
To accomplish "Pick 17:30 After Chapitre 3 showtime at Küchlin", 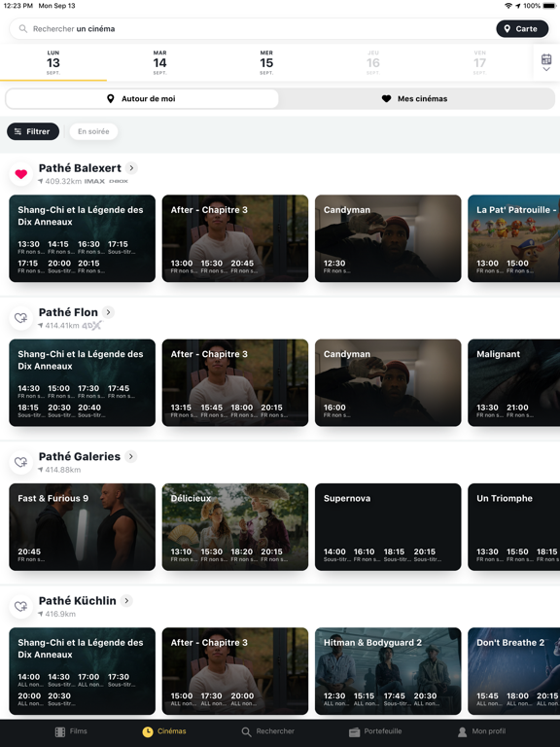I will 212,699.
